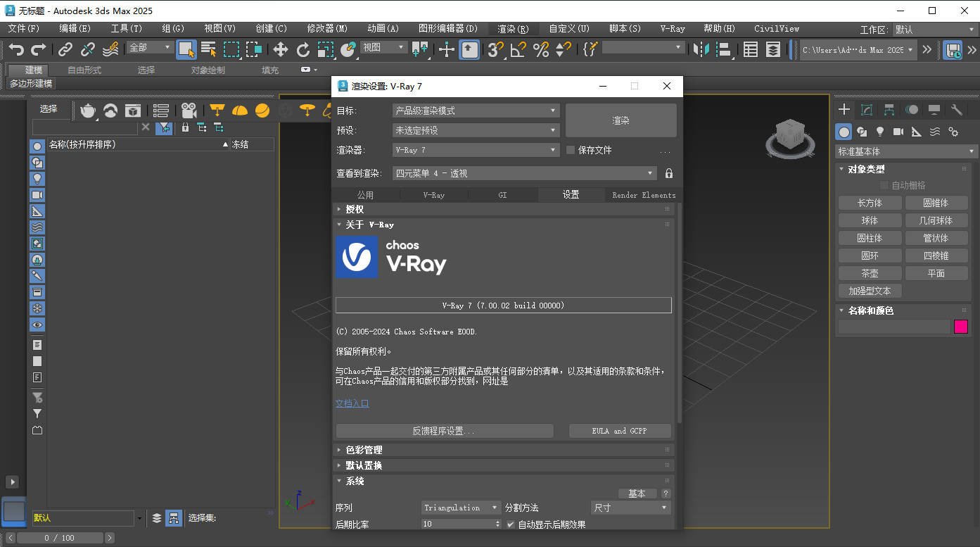Toggle Window/Crossing selection mode
980x547 pixels.
click(x=254, y=49)
